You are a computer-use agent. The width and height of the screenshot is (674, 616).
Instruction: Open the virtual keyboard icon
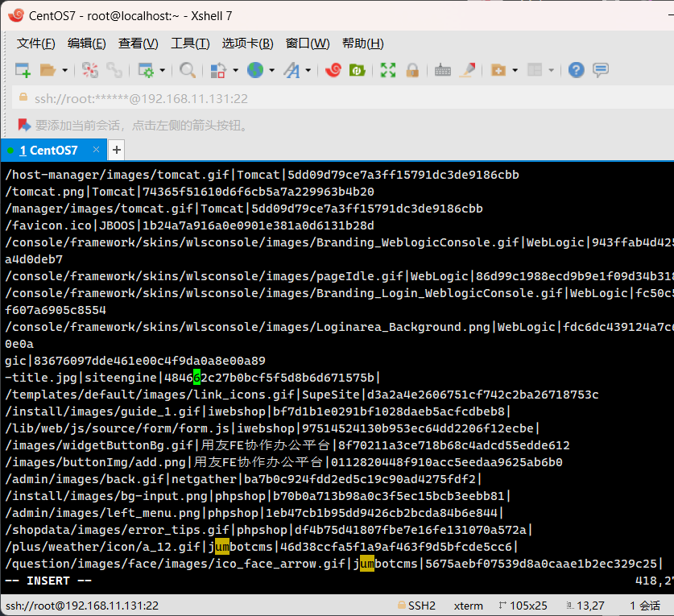[442, 70]
